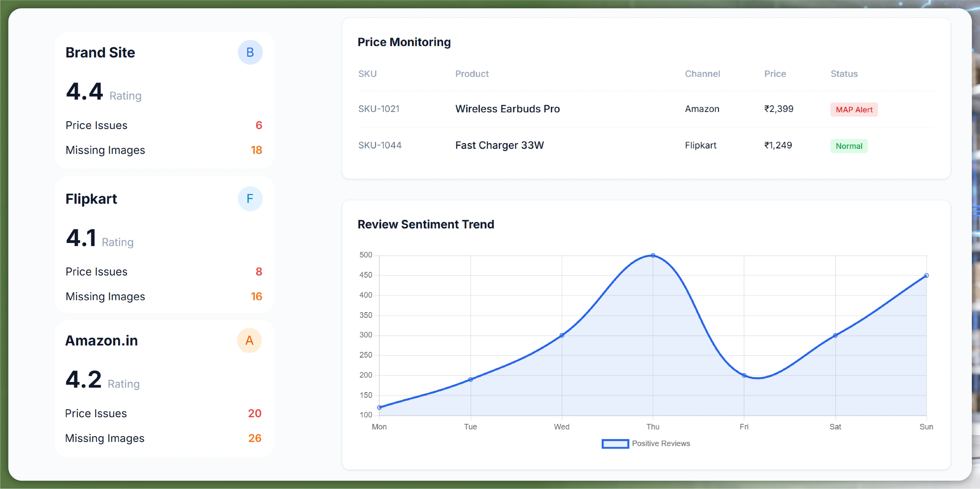The width and height of the screenshot is (980, 489).
Task: Click the Sat data point on chart
Action: 835,335
